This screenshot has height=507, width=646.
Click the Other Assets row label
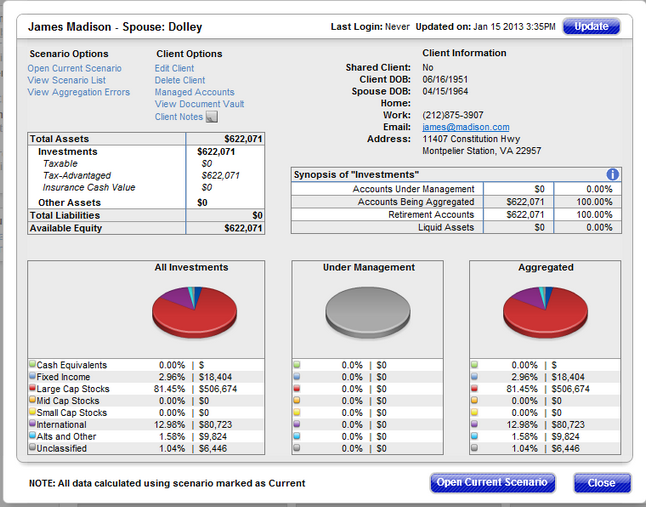(x=69, y=203)
